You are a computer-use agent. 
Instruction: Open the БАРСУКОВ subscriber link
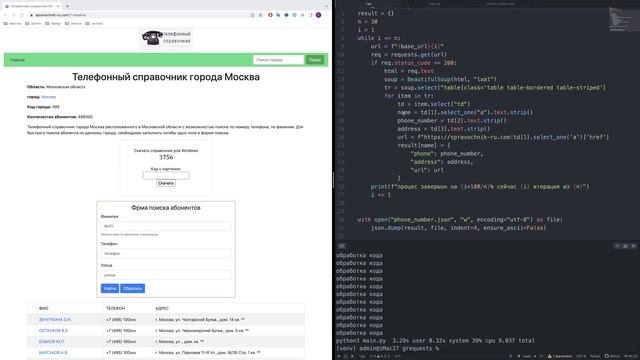(x=53, y=353)
